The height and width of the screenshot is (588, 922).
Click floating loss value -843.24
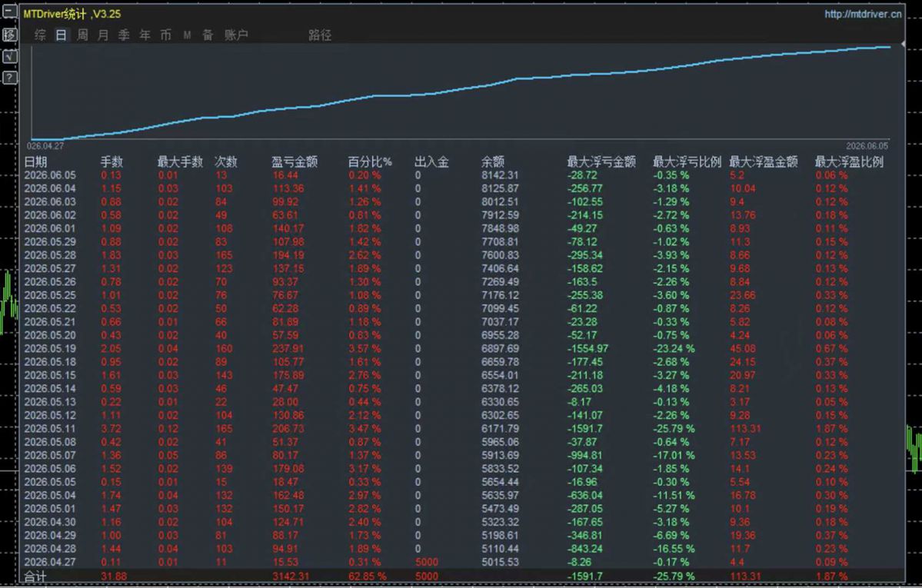585,549
